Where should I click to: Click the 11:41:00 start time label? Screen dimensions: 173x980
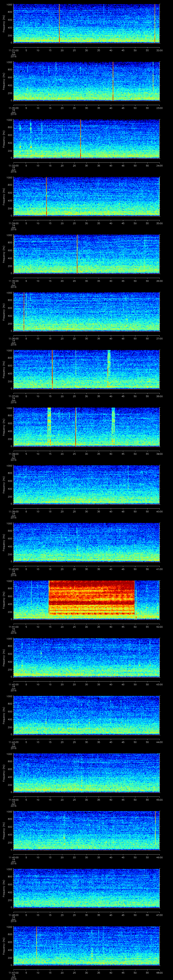(x=14, y=627)
